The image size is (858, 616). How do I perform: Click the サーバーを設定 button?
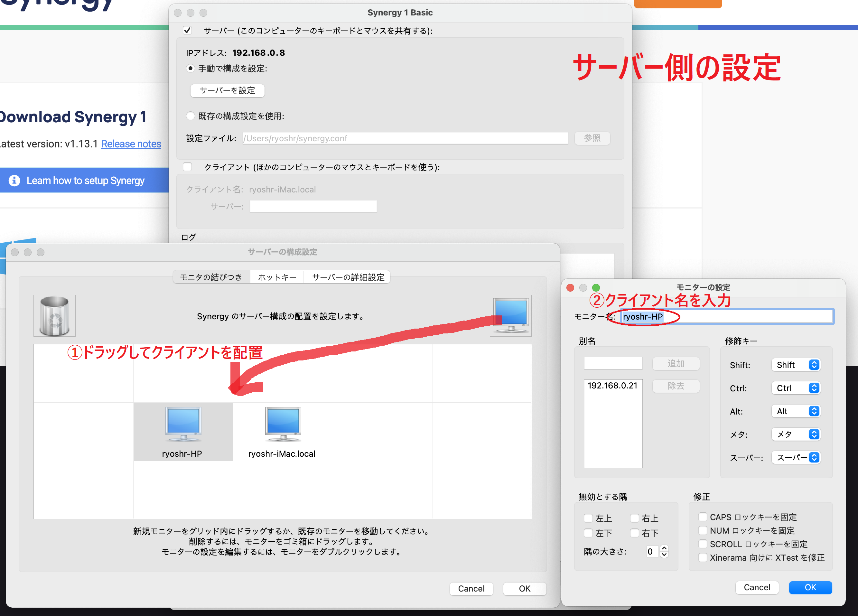227,90
